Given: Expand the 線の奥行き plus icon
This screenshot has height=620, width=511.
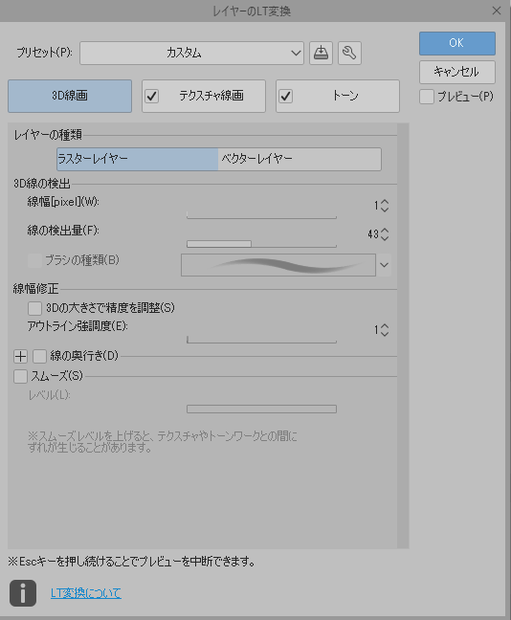Looking at the screenshot, I should point(21,356).
